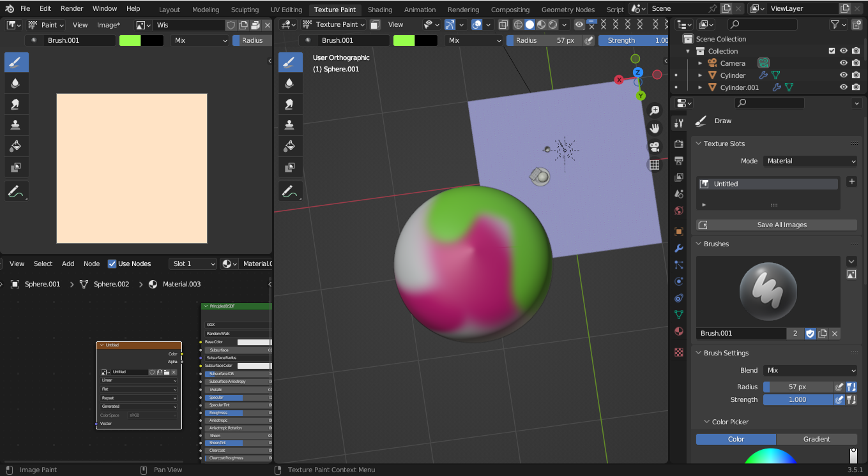Select the Soften tool in 3D viewport toolbar

coord(290,84)
